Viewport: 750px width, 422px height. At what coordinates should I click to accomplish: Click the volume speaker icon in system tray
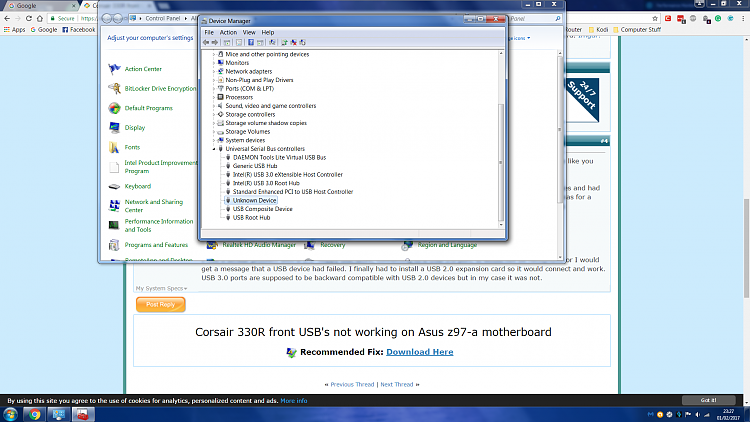coord(697,414)
